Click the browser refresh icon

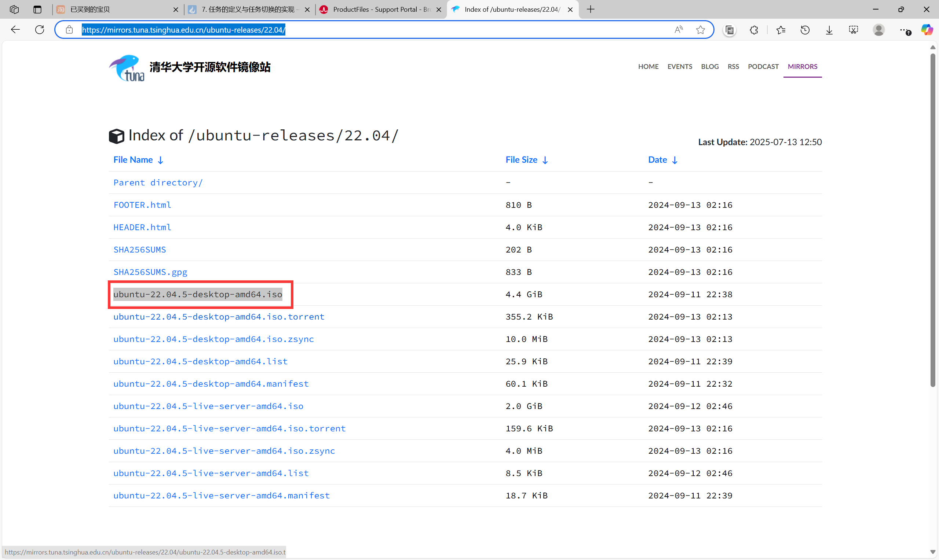tap(40, 29)
